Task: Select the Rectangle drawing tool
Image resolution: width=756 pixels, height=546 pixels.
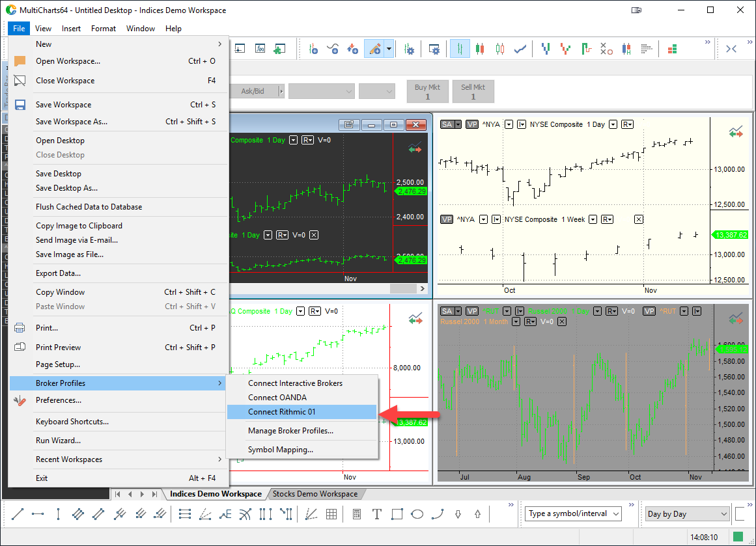Action: [x=397, y=514]
